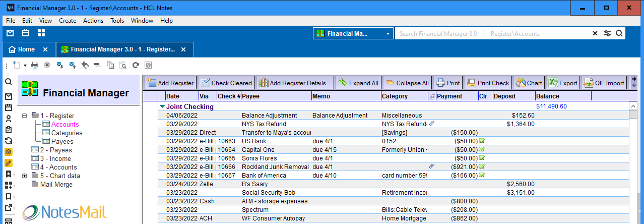Toggle cleared checkmark on Bank of America row
The image size is (644, 224).
coord(482,176)
